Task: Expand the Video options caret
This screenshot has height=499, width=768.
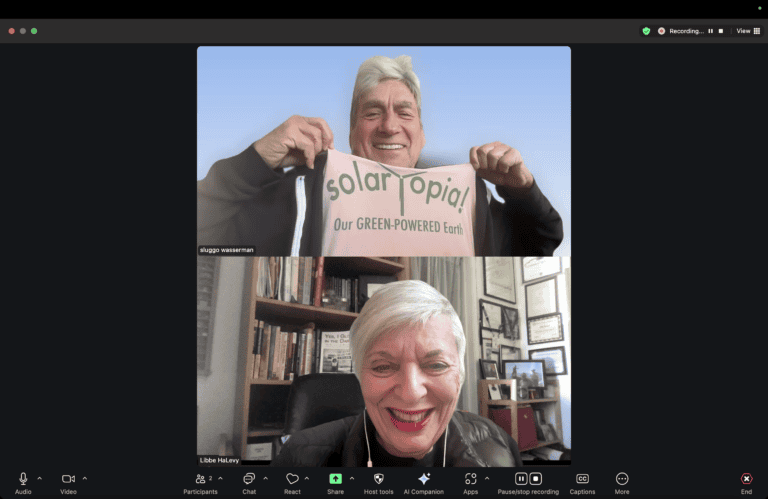Action: [x=85, y=478]
